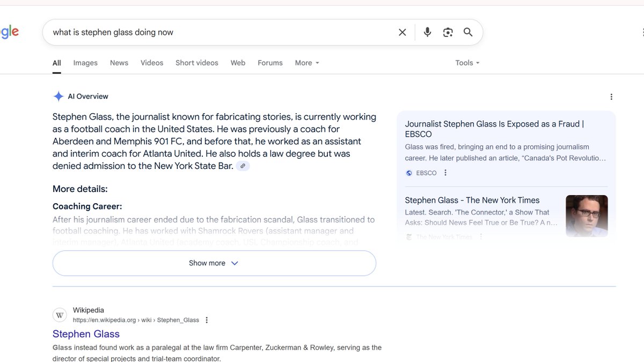This screenshot has height=362, width=644.
Task: Submit search with magnifying glass icon
Action: (468, 32)
